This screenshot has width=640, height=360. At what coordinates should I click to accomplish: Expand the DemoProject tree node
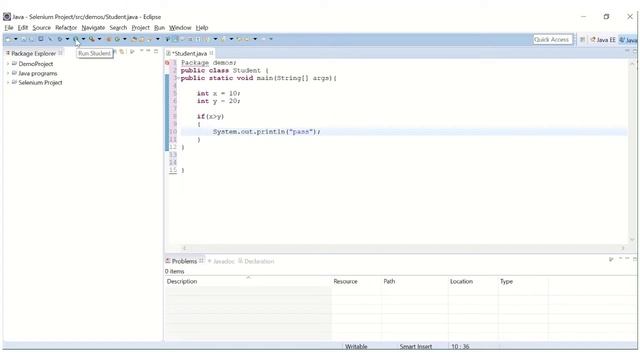(8, 64)
